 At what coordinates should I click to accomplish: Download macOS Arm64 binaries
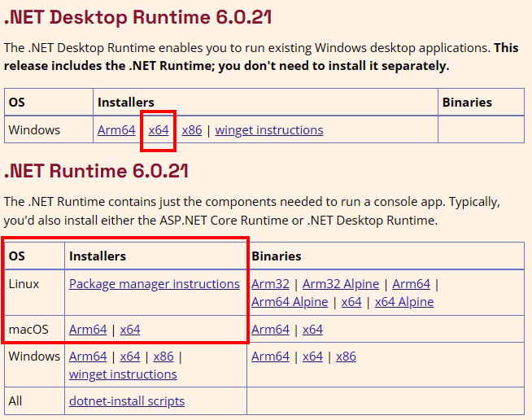[270, 330]
